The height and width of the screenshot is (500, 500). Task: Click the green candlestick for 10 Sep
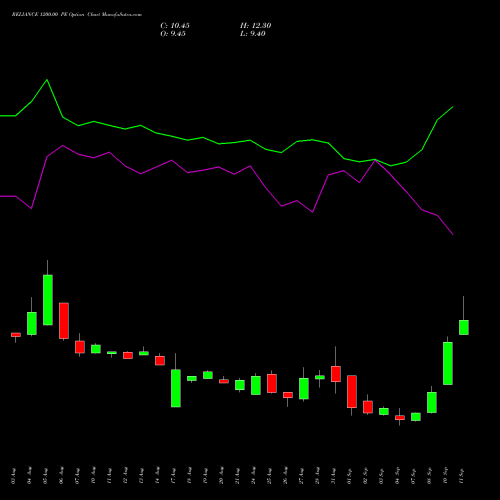point(448,363)
